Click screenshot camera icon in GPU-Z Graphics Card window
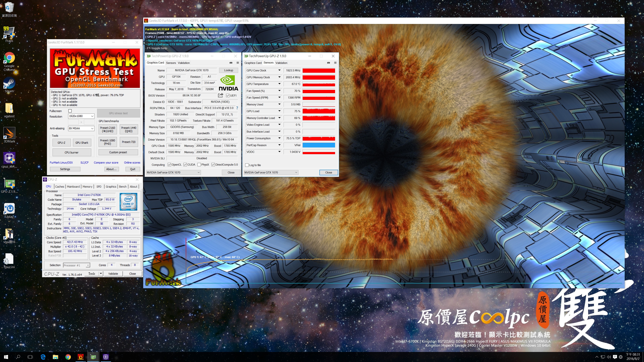Image resolution: width=644 pixels, height=362 pixels. (231, 63)
